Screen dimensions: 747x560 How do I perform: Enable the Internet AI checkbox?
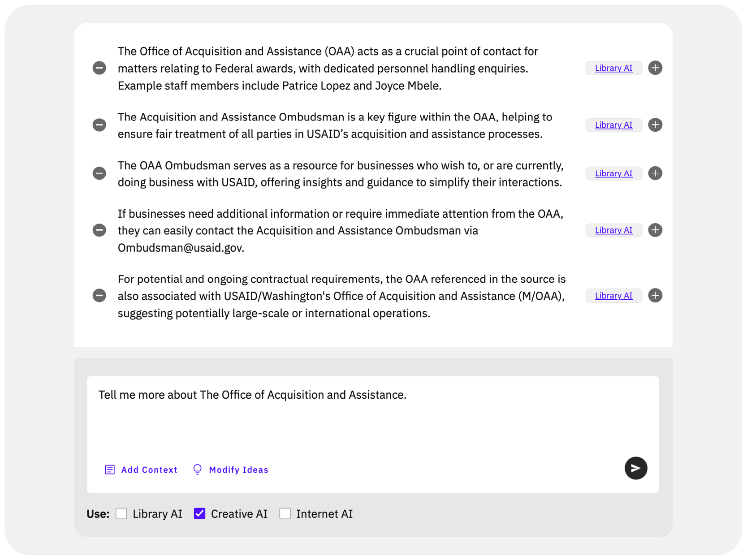pyautogui.click(x=285, y=514)
